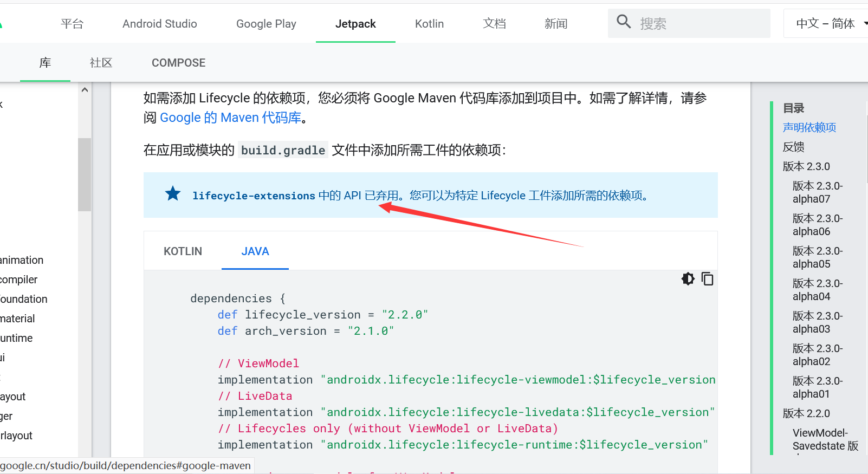Screen dimensions: 868x474
Task: Open the layout sidebar item
Action: (x=13, y=397)
